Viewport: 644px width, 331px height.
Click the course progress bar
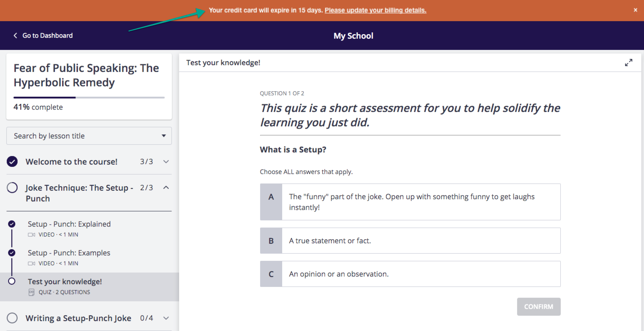click(x=89, y=98)
